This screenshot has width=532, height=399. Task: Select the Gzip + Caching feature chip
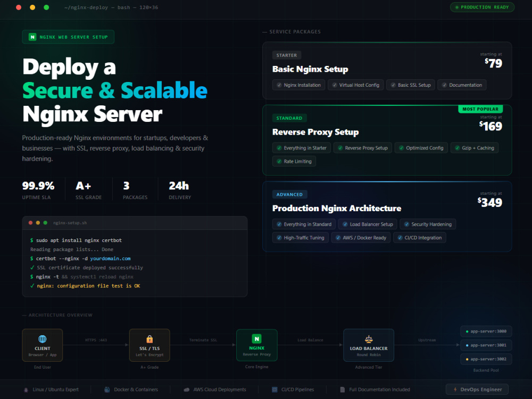[475, 148]
